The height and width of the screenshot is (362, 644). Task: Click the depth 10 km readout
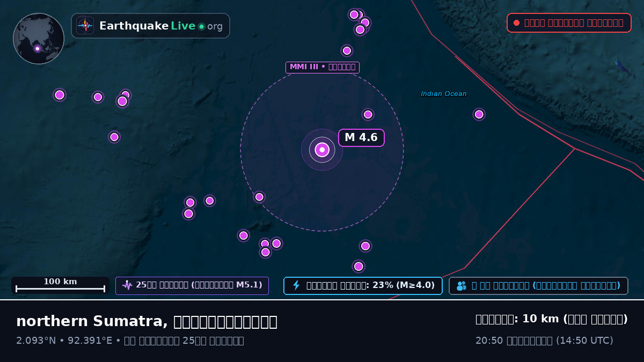click(x=552, y=319)
